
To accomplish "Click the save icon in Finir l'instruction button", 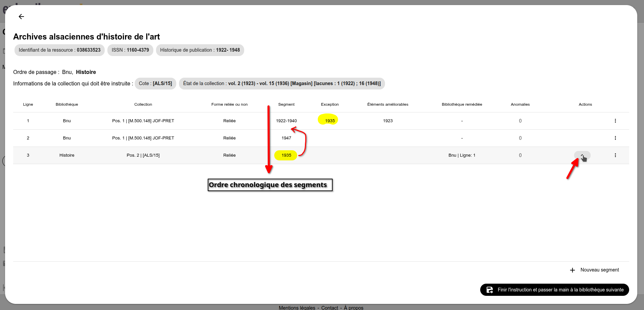I will click(x=490, y=290).
